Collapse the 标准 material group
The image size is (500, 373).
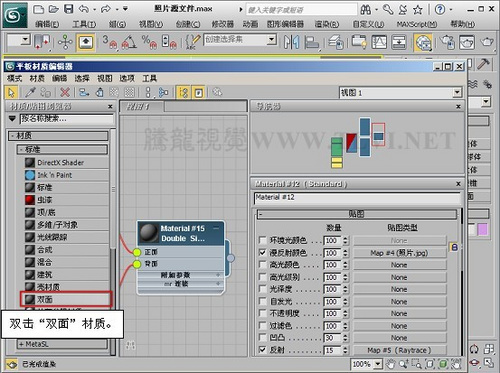point(62,149)
